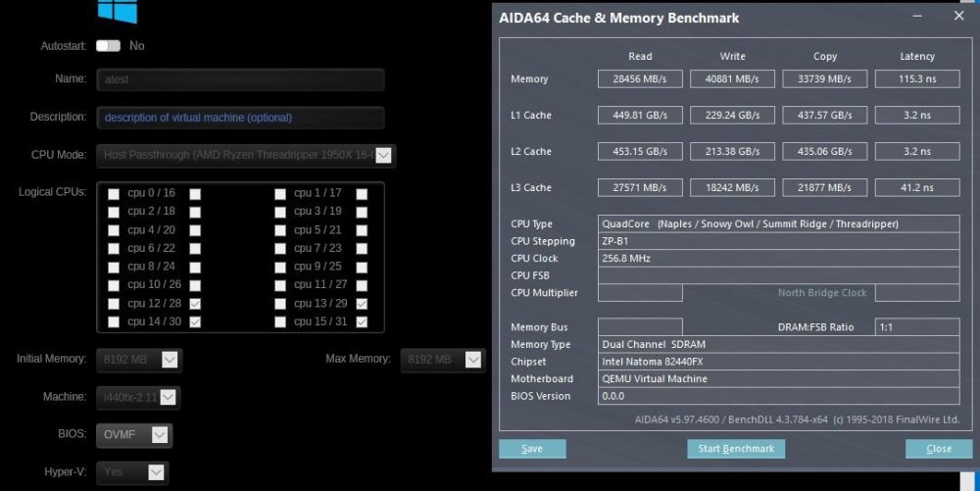Select L1 Cache Copy 437.57 GB/s
Screen dimensions: 980x491
(825, 115)
